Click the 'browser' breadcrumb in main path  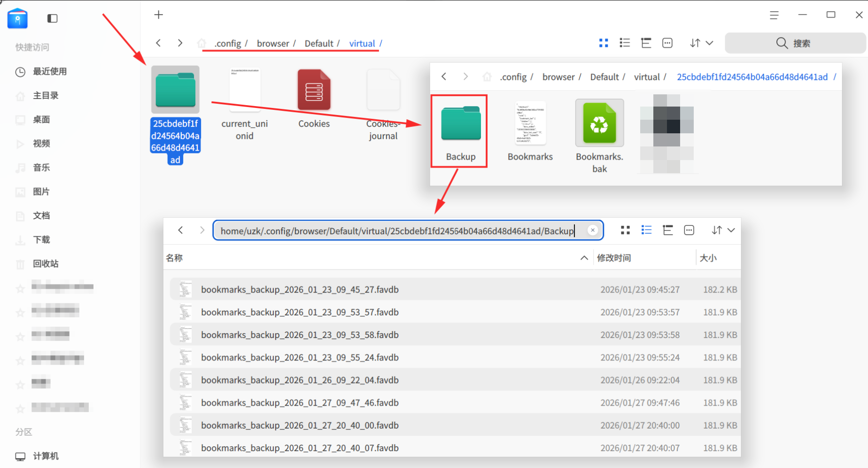pos(273,43)
